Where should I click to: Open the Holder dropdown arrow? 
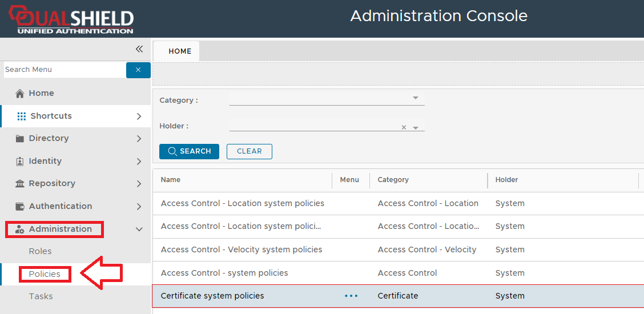pyautogui.click(x=416, y=128)
